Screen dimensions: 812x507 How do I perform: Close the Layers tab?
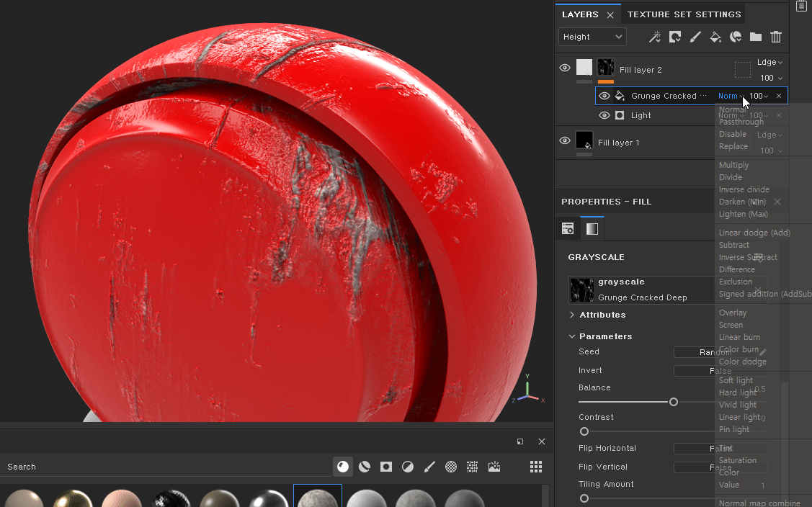pos(610,15)
